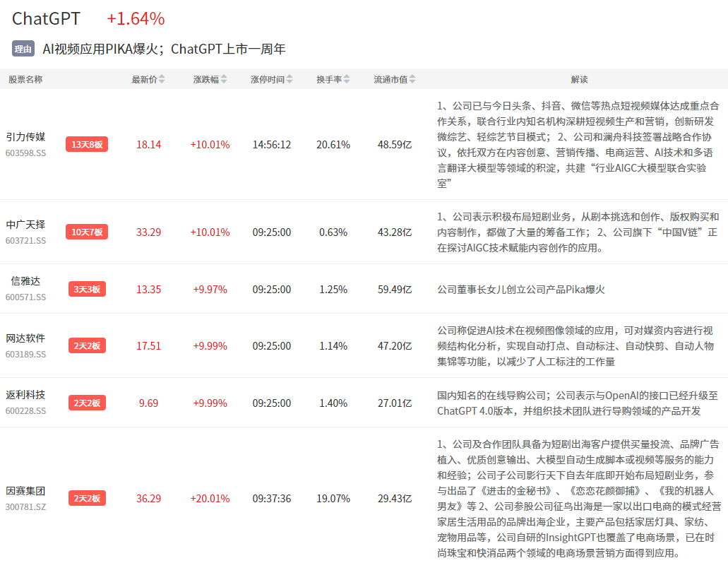The height and width of the screenshot is (563, 728).
Task: Click stock code 600228.SS
Action: click(x=25, y=410)
